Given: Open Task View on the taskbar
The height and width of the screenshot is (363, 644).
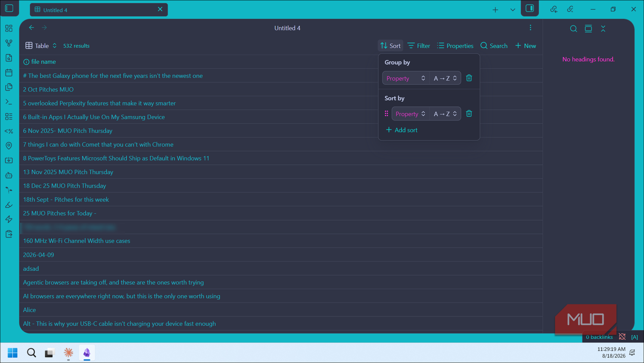Looking at the screenshot, I should point(50,353).
